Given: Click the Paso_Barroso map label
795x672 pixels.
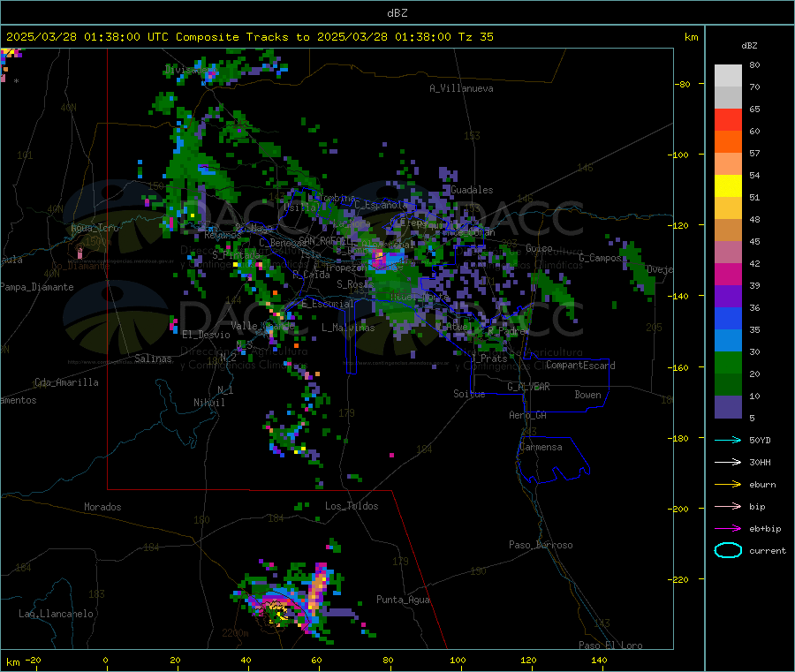Looking at the screenshot, I should tap(541, 545).
